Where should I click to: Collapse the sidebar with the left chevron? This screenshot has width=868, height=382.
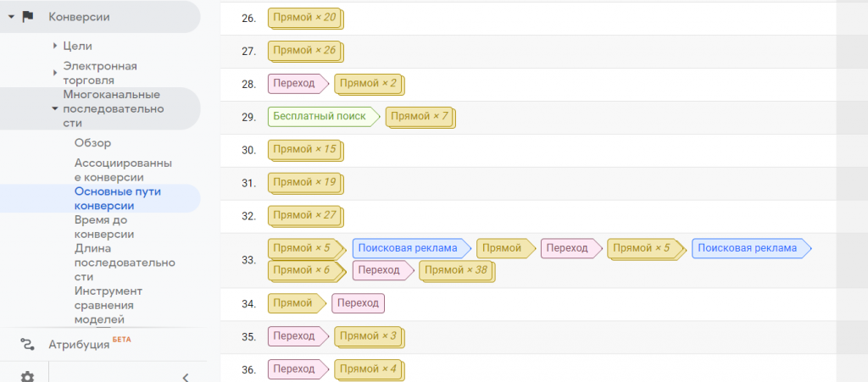(185, 377)
